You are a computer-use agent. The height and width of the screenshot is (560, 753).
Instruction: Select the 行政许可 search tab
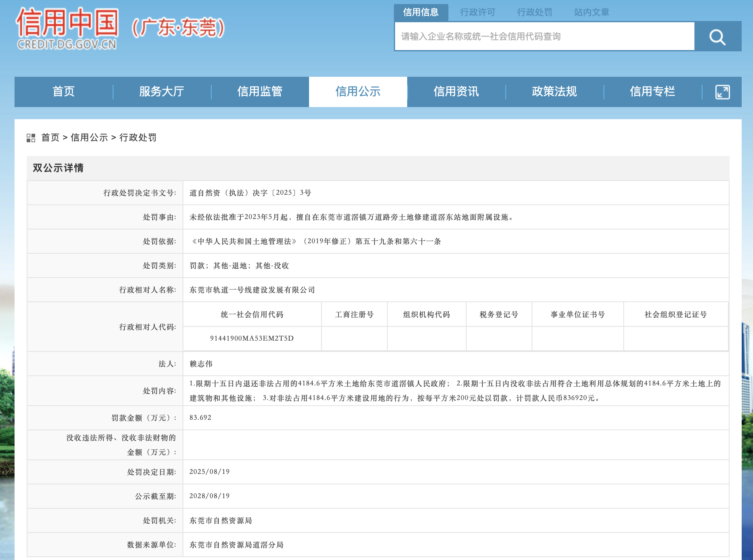pos(477,13)
